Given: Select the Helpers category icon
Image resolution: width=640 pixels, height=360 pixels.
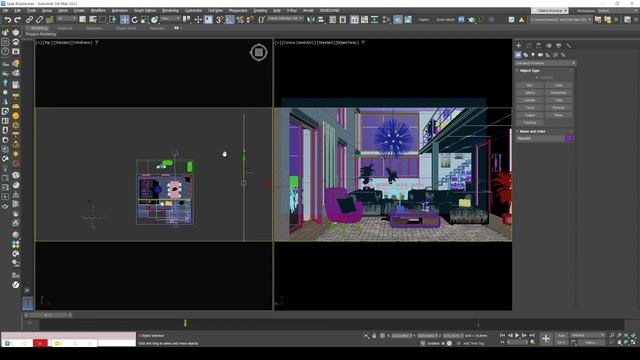Looking at the screenshot, I should (x=548, y=55).
